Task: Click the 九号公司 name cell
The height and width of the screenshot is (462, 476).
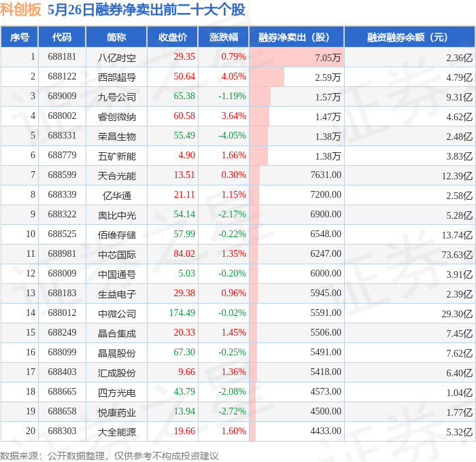Action: click(117, 96)
